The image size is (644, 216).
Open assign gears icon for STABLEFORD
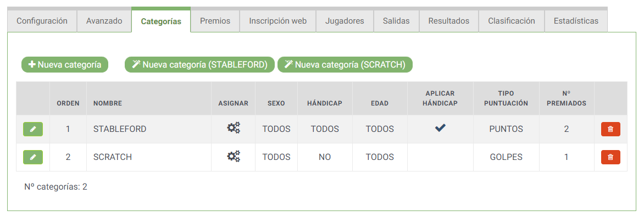pyautogui.click(x=234, y=129)
